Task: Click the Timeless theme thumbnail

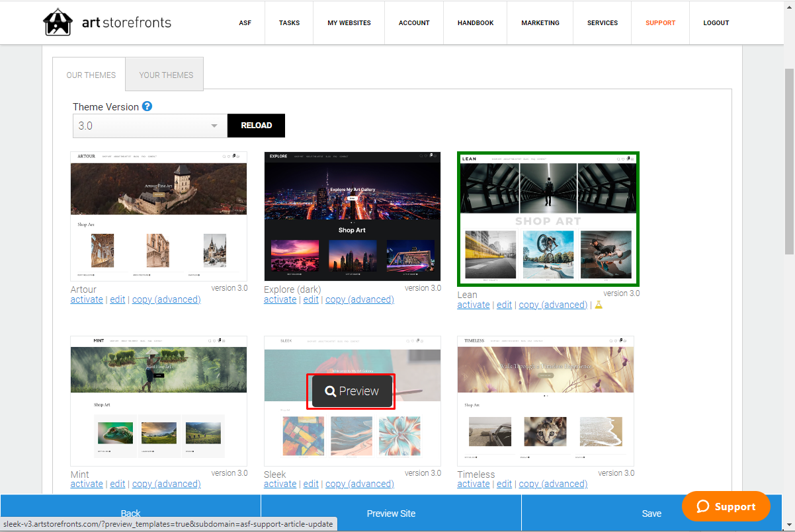Action: [546, 401]
